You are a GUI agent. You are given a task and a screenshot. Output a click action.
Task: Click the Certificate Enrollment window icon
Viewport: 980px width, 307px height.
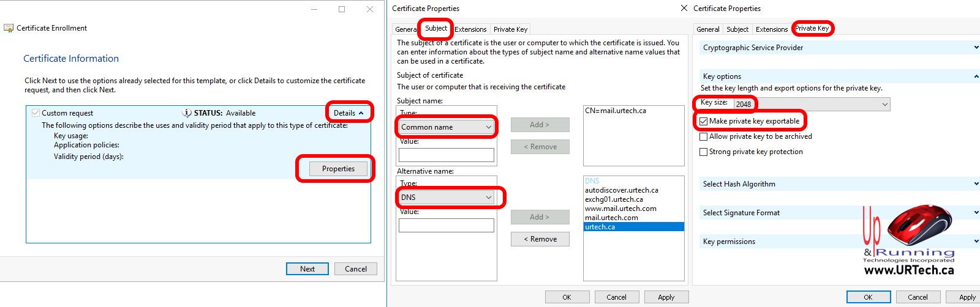click(9, 28)
